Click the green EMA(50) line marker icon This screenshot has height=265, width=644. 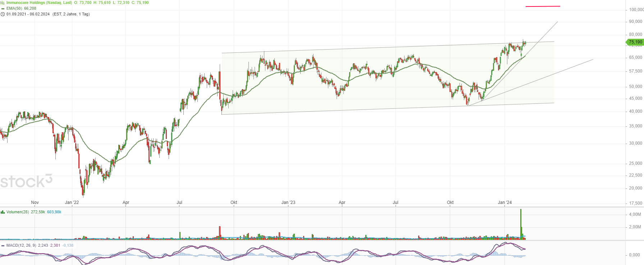3,9
